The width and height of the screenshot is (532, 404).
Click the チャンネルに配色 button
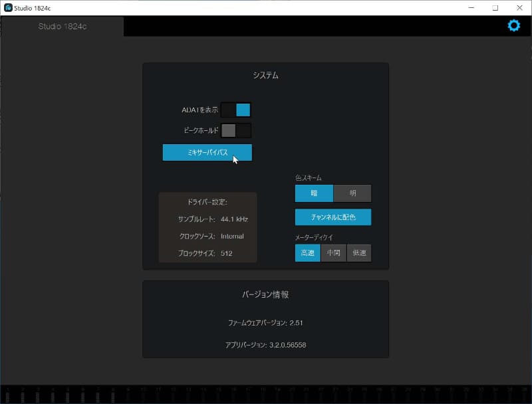tap(333, 217)
